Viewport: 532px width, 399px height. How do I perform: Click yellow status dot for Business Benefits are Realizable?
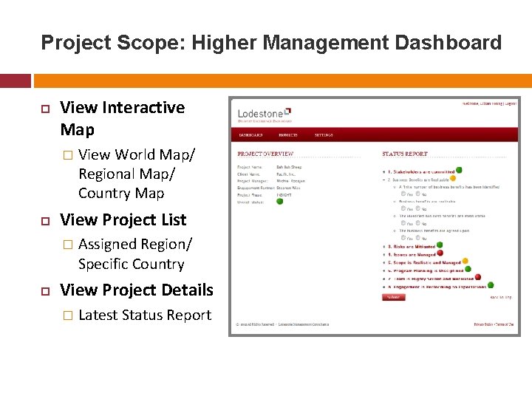pyautogui.click(x=453, y=178)
